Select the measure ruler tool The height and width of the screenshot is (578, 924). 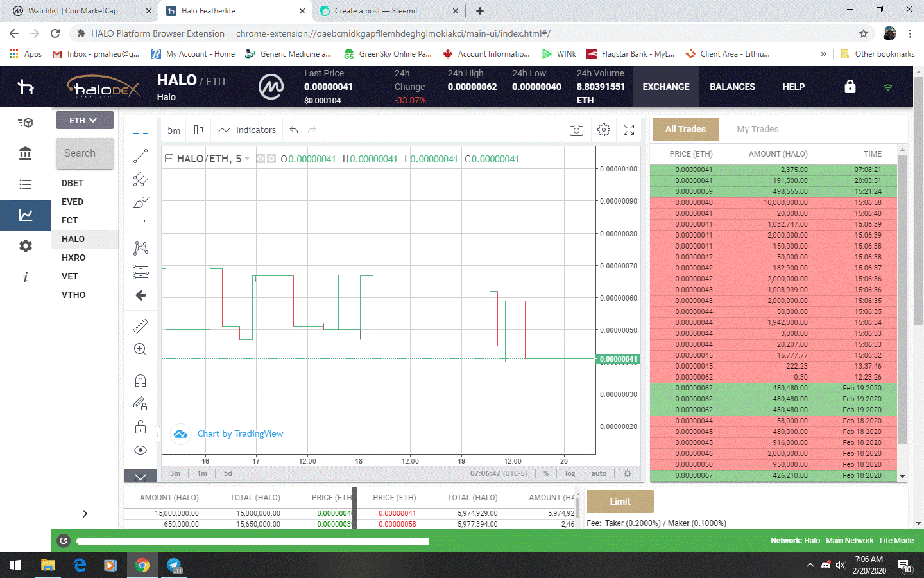pos(141,326)
